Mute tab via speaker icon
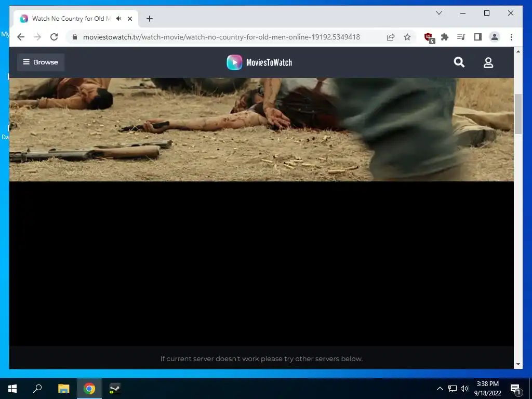This screenshot has width=532, height=399. [x=119, y=19]
